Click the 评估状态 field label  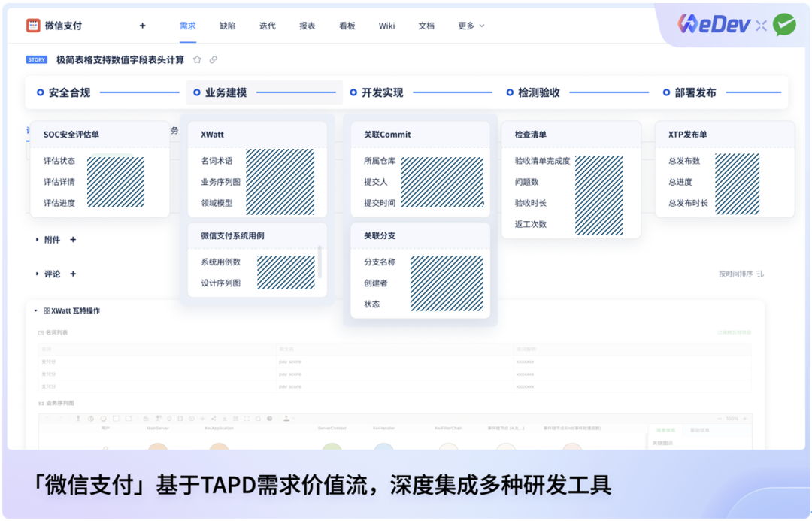(x=59, y=161)
